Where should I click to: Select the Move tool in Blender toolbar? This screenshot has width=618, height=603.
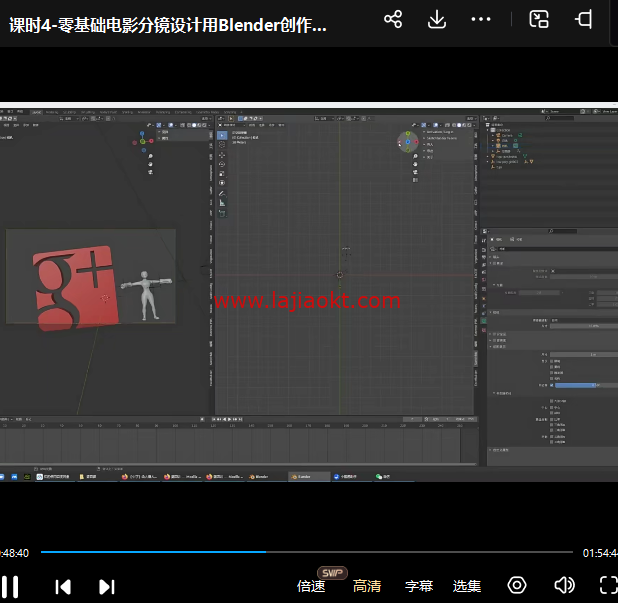(222, 155)
